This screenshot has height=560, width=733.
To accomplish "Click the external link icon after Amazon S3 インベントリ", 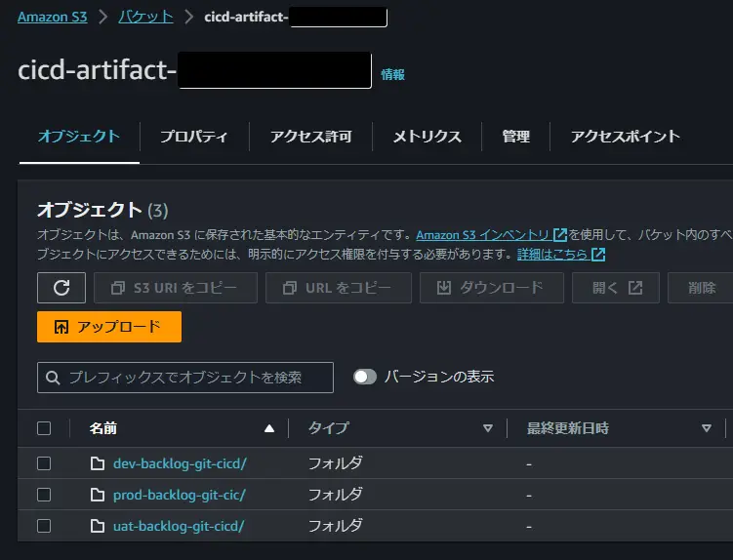I will click(560, 235).
